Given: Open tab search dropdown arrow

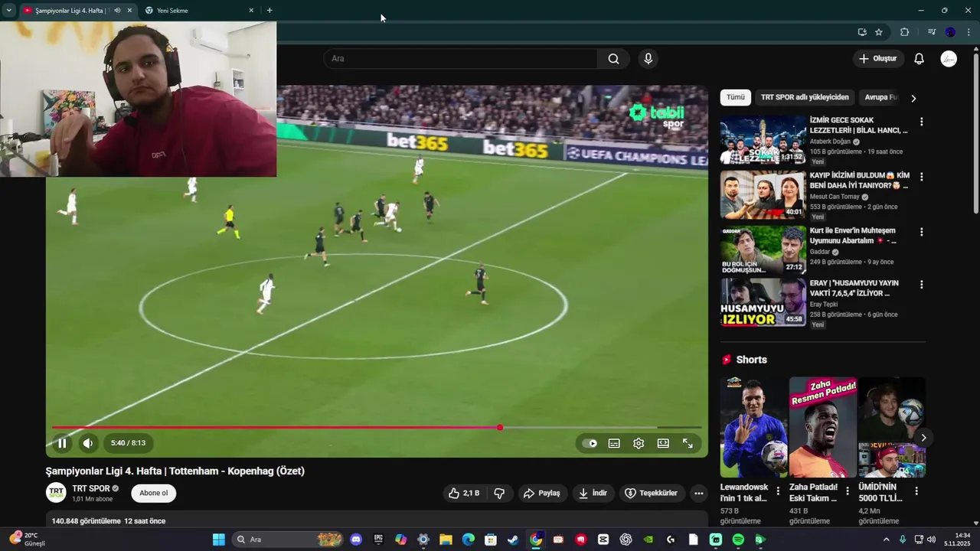Looking at the screenshot, I should point(9,11).
